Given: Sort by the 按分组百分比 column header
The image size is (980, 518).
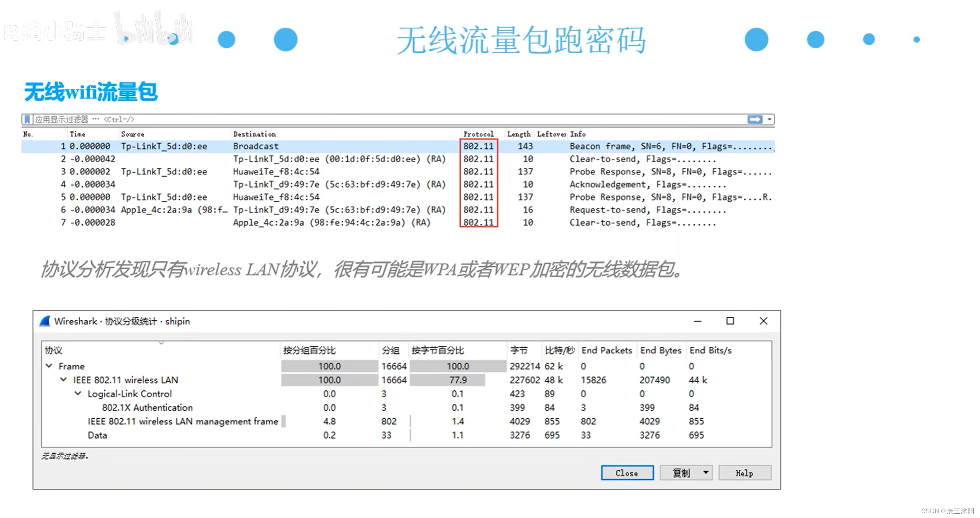Looking at the screenshot, I should (x=329, y=351).
